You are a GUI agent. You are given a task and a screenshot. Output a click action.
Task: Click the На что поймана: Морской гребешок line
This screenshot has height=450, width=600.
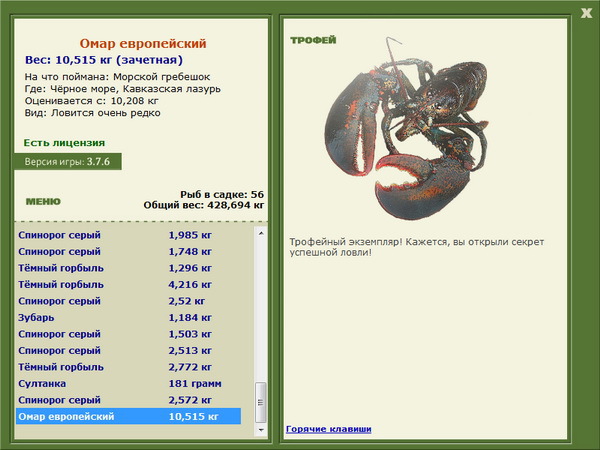tap(117, 77)
